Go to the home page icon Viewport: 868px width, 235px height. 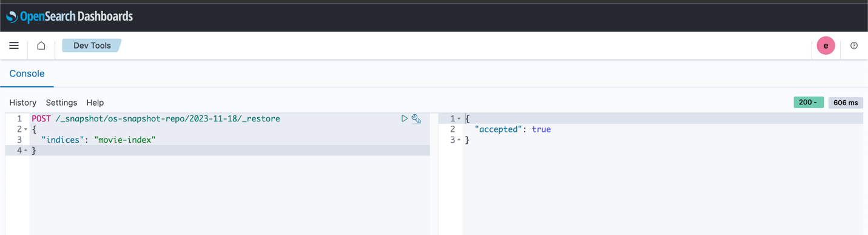pyautogui.click(x=41, y=46)
